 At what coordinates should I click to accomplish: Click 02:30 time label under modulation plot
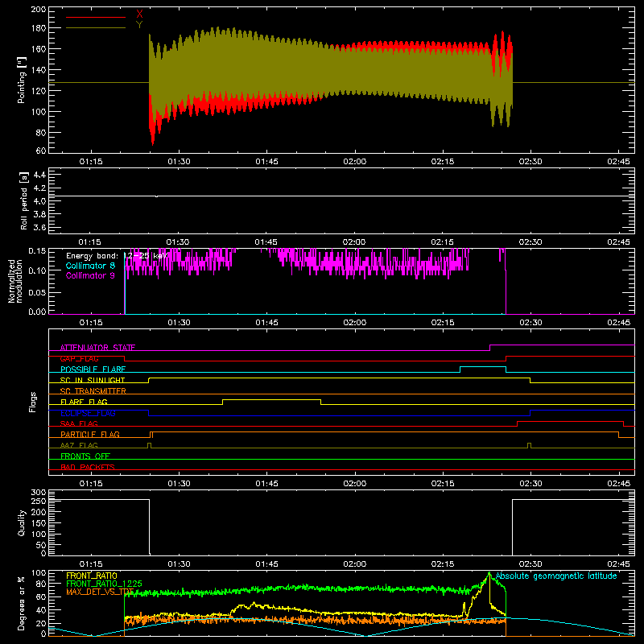(x=530, y=323)
